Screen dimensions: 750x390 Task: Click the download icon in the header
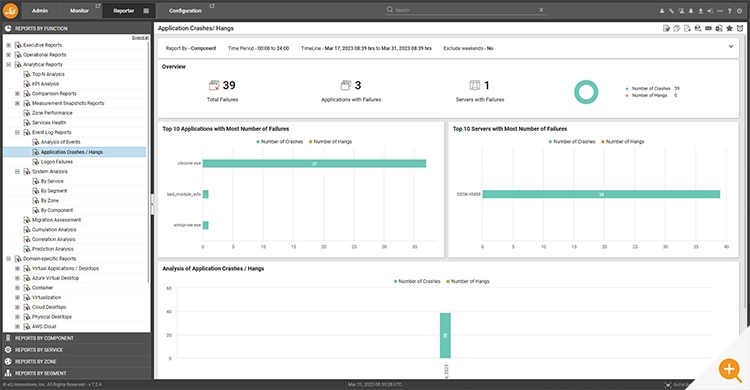click(x=700, y=11)
